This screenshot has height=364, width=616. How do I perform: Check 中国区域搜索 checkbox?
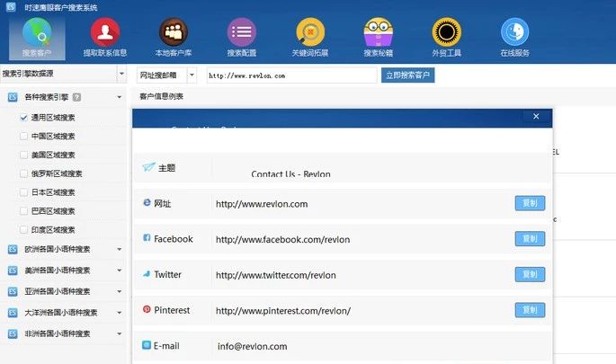click(x=23, y=137)
